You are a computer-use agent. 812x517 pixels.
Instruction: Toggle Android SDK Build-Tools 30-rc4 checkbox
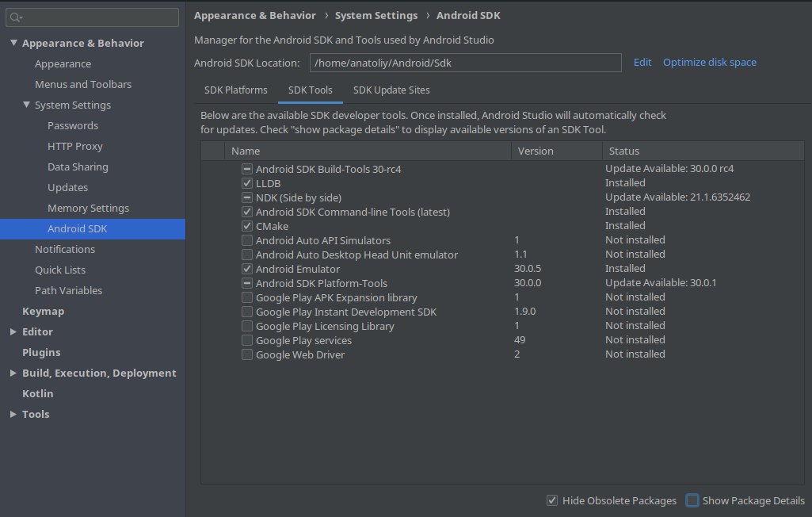247,169
